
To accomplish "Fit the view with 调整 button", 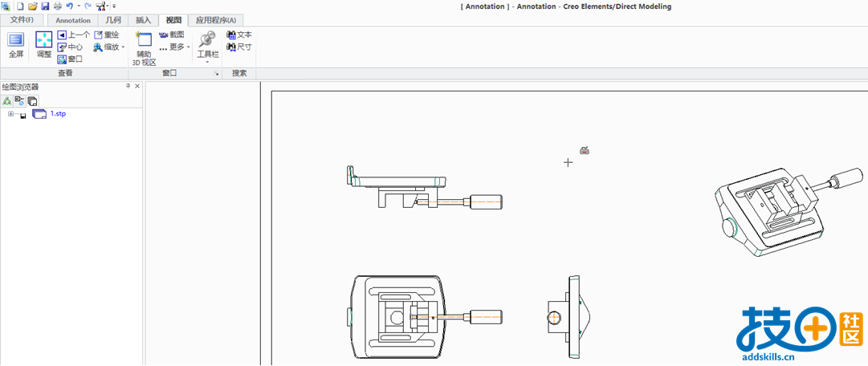I will pyautogui.click(x=43, y=45).
